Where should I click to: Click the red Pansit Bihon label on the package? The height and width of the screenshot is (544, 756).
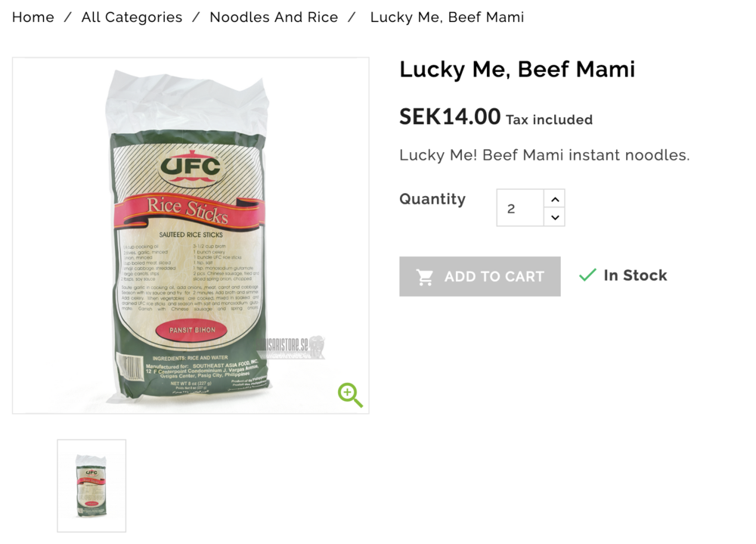[192, 330]
